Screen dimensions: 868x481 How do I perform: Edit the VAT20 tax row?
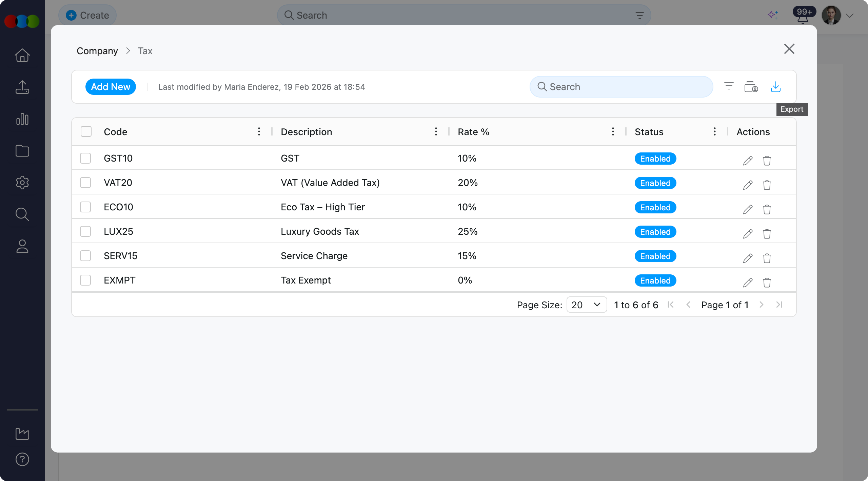[x=748, y=185]
